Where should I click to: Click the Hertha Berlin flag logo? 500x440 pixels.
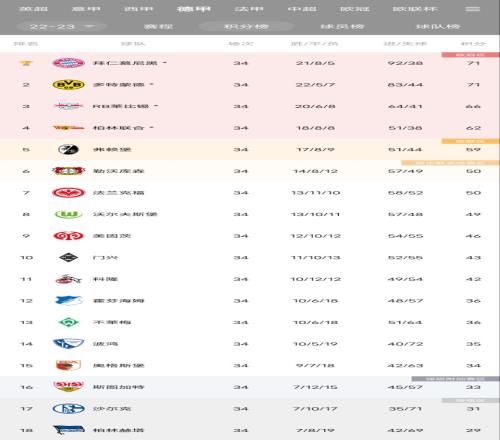[68, 430]
